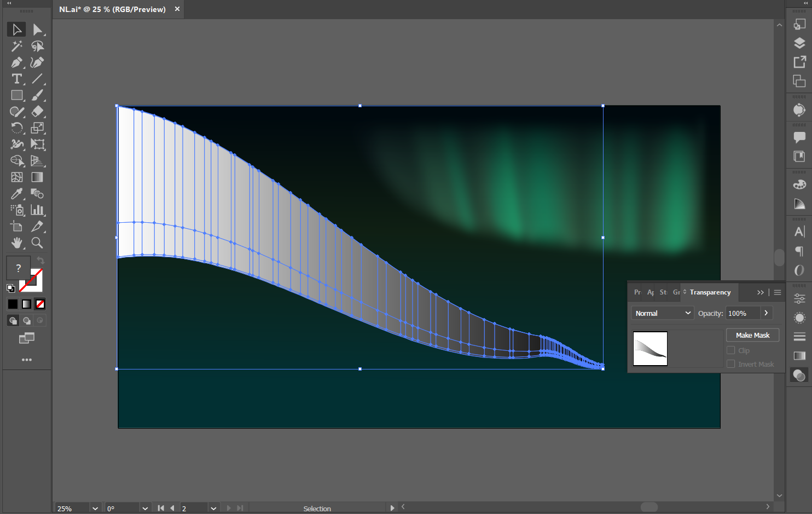Open the artboard navigation dropdown
Screen dimensions: 812x514
click(213, 509)
